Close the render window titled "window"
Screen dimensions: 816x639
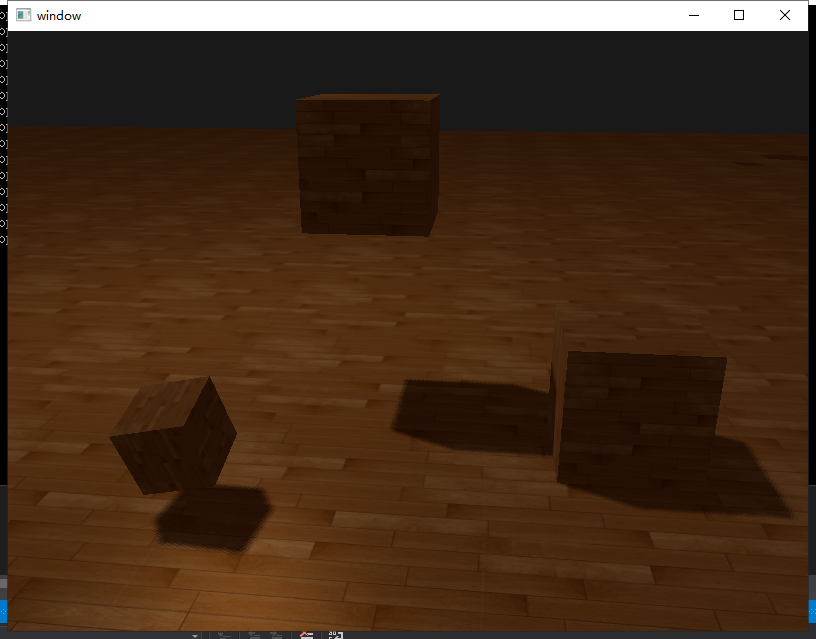[x=785, y=16]
